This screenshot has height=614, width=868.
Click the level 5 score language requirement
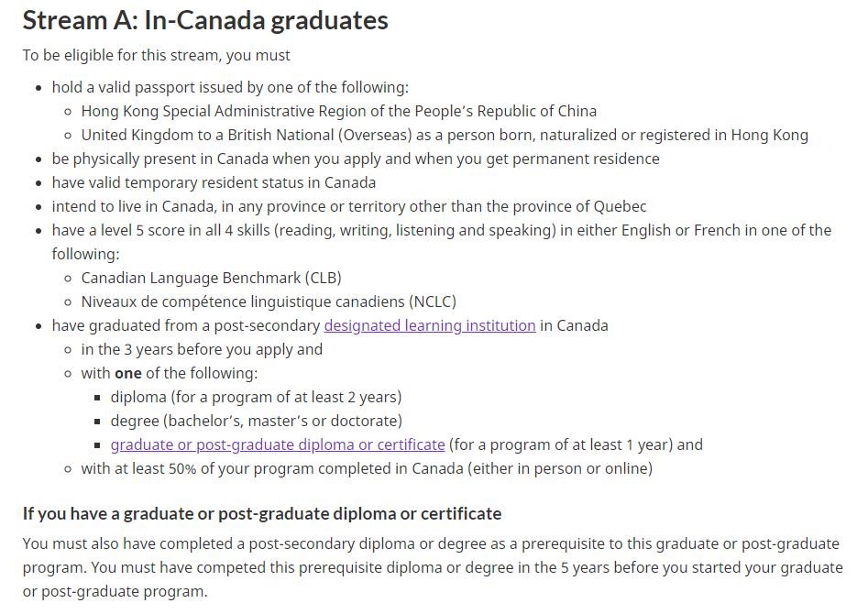pyautogui.click(x=441, y=230)
